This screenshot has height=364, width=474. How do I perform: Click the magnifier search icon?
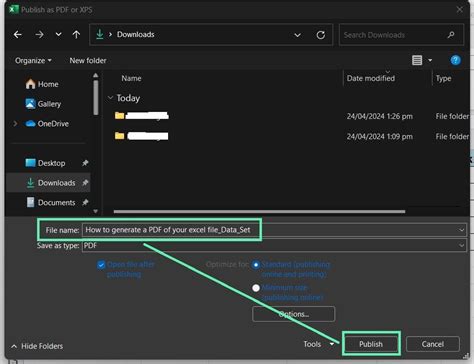point(451,35)
